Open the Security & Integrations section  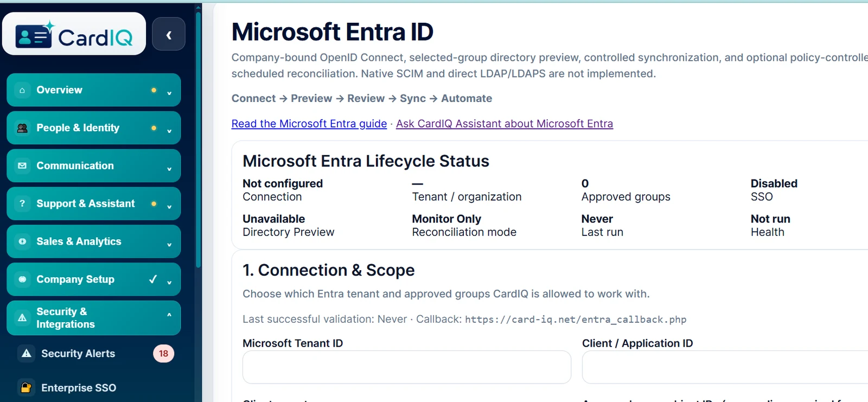93,318
